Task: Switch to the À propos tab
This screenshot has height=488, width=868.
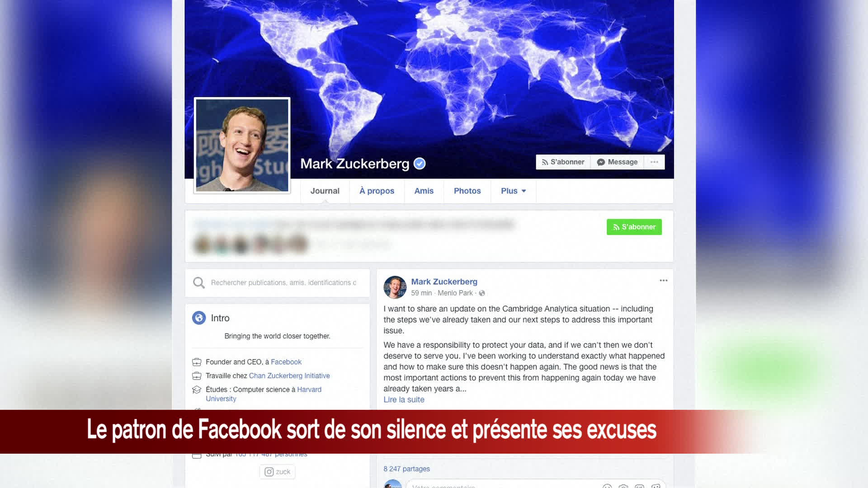Action: click(x=377, y=191)
